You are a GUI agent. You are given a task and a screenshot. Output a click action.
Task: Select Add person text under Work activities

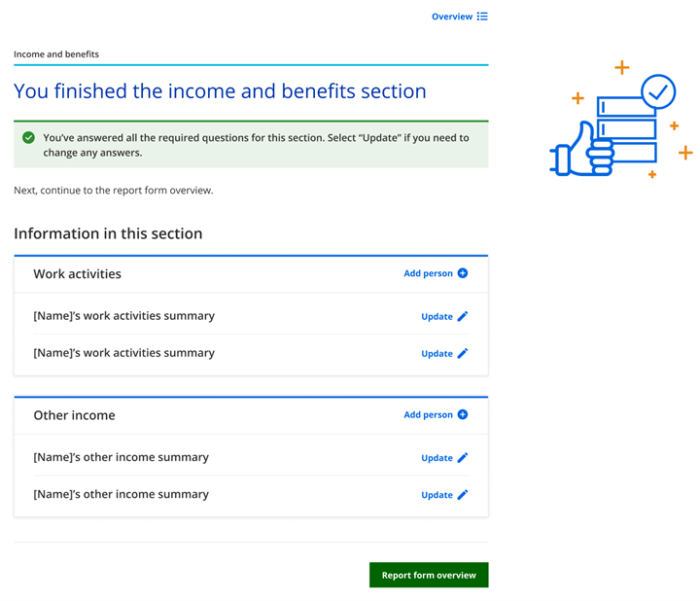point(428,273)
